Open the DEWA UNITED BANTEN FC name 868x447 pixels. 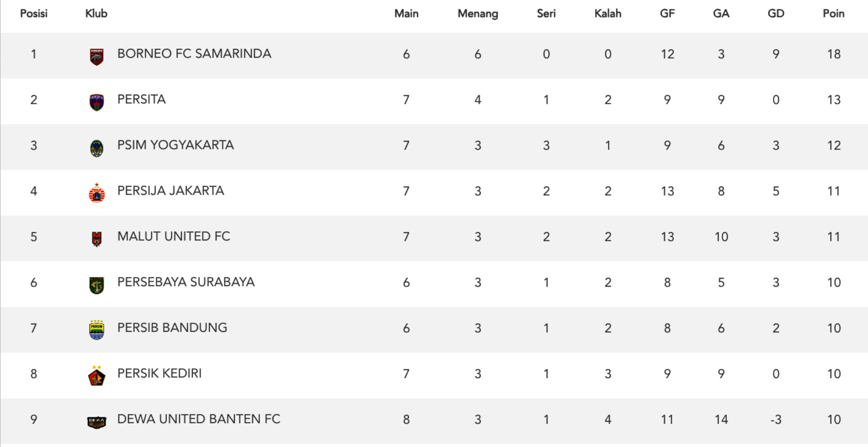[198, 419]
